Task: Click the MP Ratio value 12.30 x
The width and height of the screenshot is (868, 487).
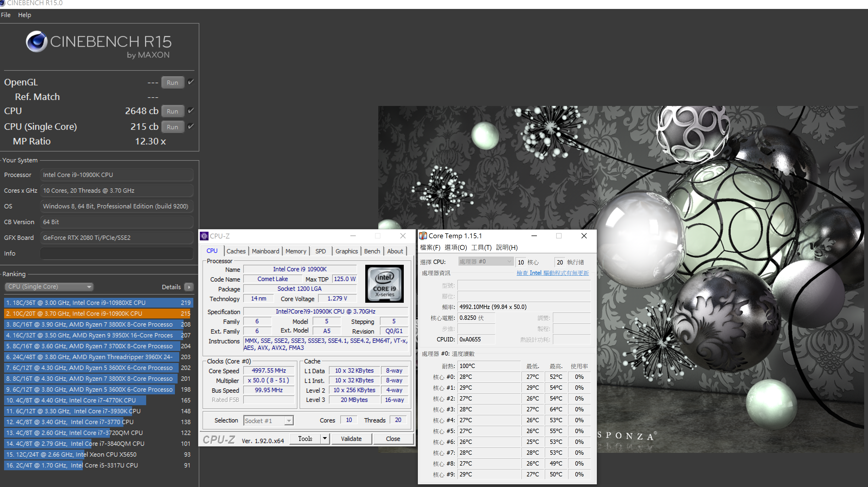Action: click(150, 141)
